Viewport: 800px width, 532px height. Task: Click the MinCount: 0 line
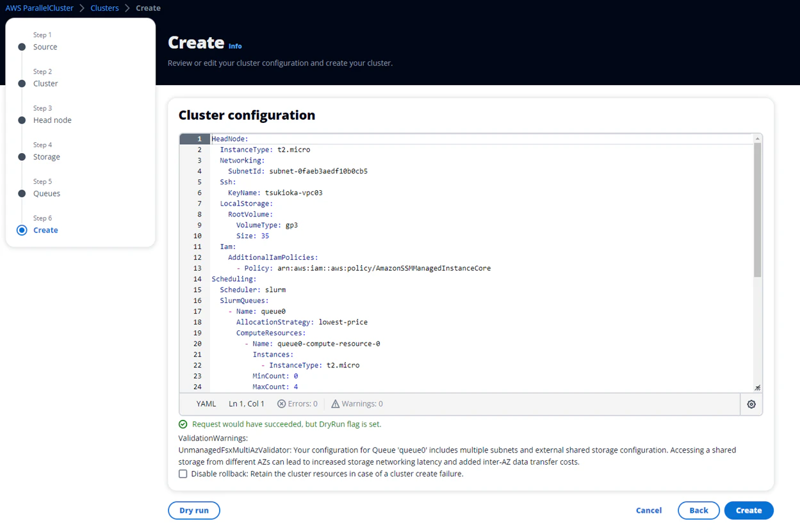coord(275,376)
